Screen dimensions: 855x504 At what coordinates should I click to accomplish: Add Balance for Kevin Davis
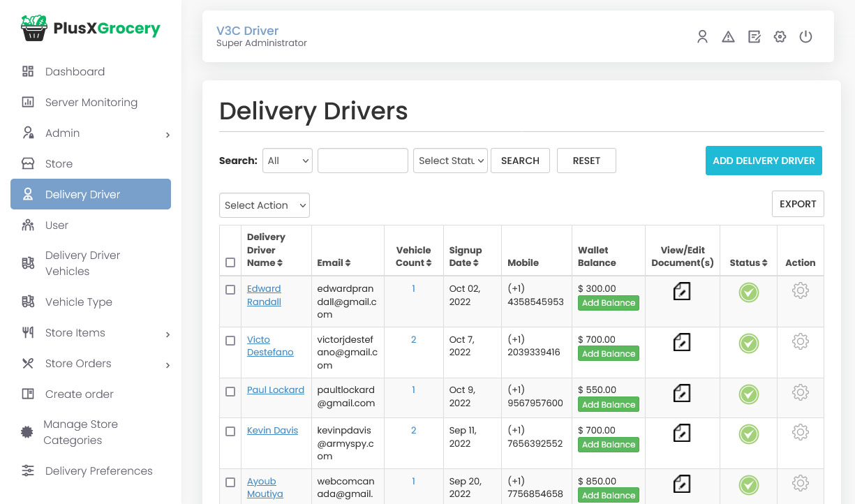click(609, 445)
